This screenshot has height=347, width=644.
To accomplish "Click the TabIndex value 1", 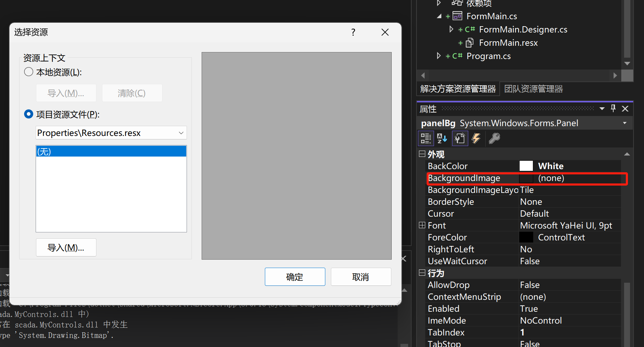I will coord(522,332).
